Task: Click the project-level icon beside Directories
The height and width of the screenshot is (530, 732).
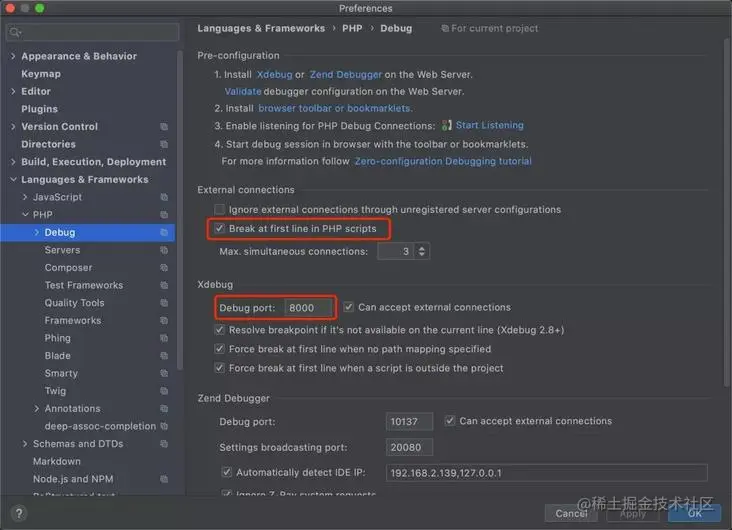Action: 164,144
